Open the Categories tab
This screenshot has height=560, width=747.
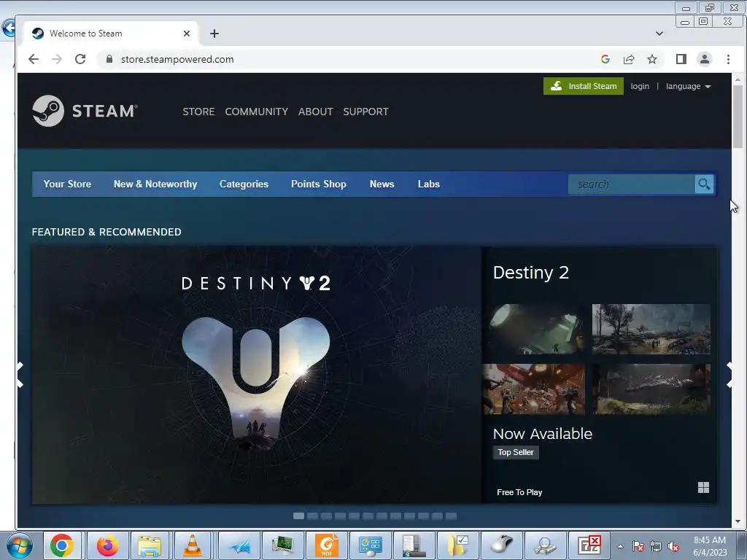pyautogui.click(x=244, y=184)
